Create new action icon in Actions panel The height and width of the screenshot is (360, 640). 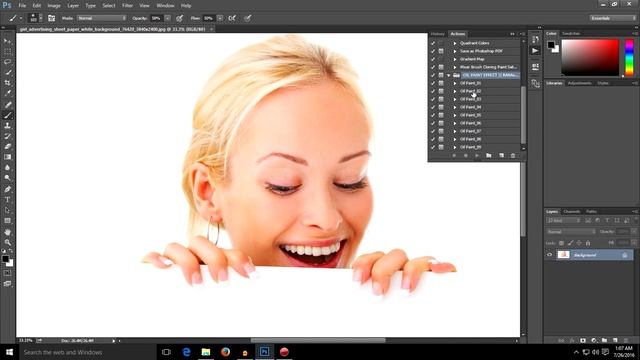coord(501,156)
